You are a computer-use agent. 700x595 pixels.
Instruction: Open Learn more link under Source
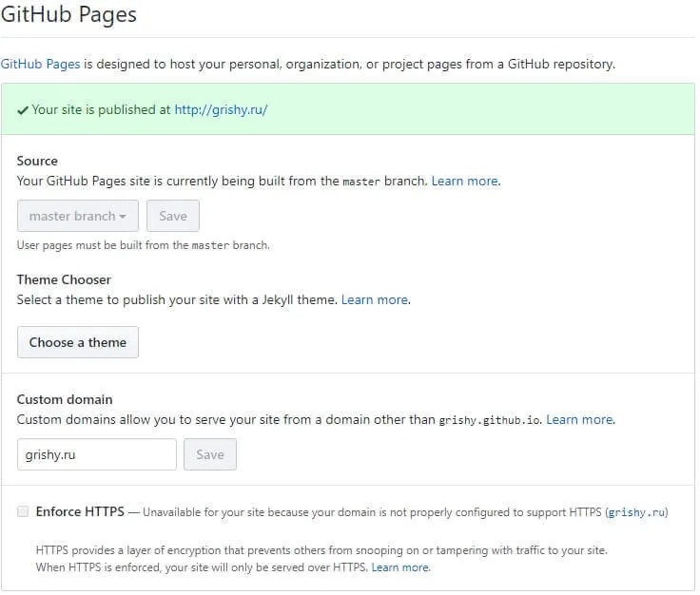[x=466, y=182]
